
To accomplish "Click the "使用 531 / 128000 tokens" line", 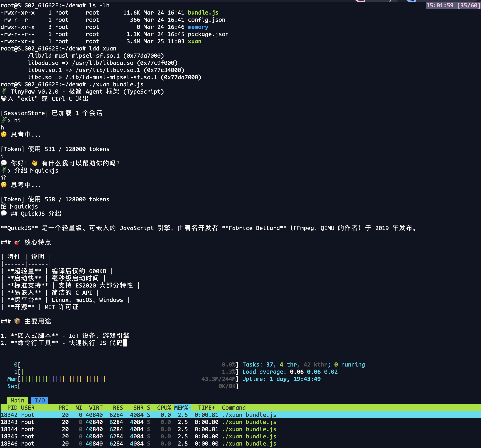I will [x=68, y=149].
